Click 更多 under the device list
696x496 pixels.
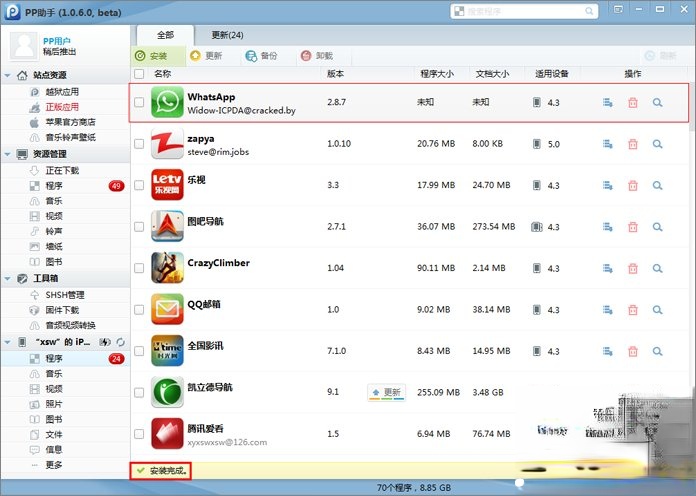coord(54,465)
